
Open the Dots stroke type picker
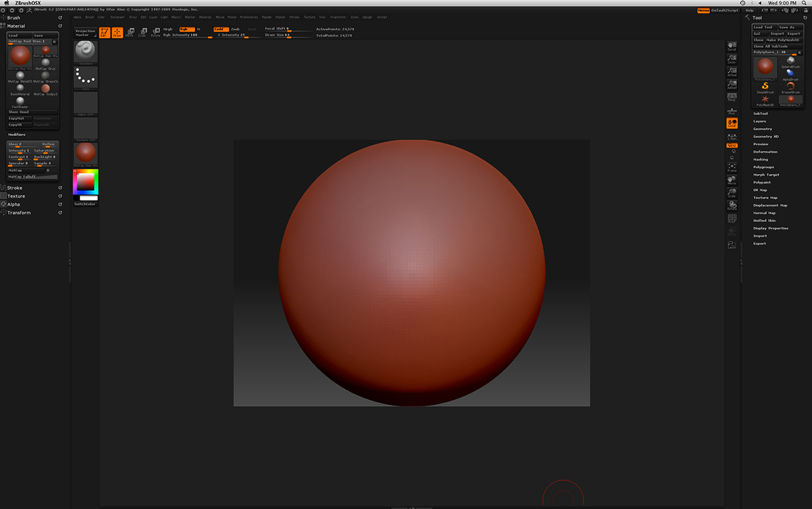85,77
